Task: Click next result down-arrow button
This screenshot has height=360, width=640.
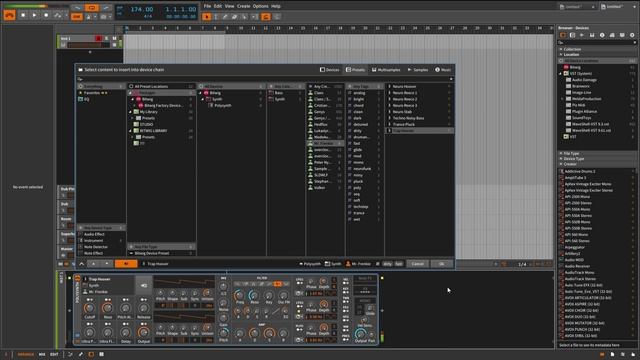Action: click(107, 264)
